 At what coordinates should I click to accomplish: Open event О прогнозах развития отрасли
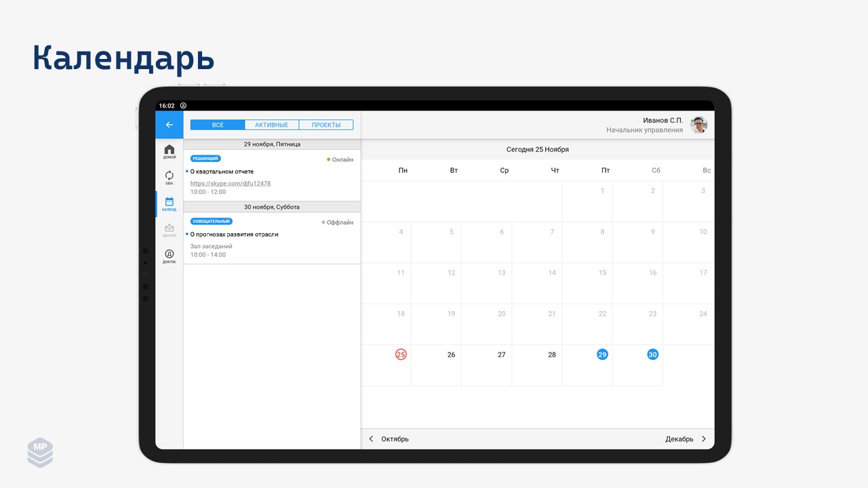click(x=234, y=235)
